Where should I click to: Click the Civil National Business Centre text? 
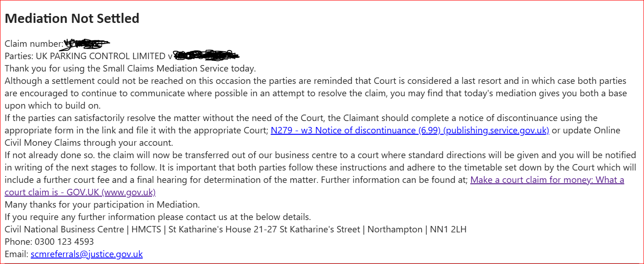point(64,229)
